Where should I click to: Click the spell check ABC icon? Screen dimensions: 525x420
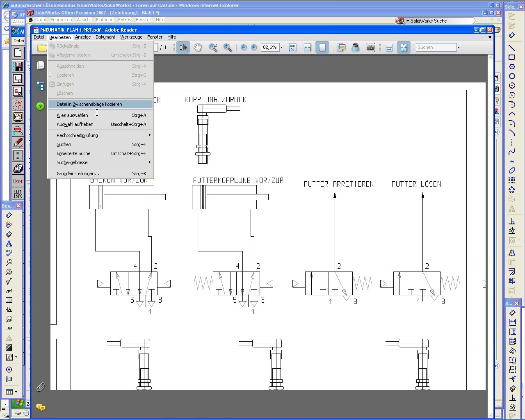9,253
